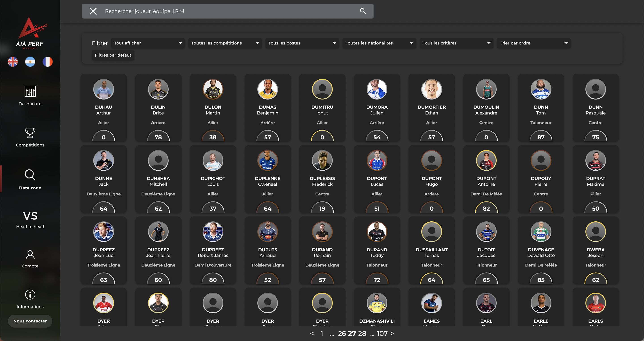Open Dulon Martin's player photo
This screenshot has height=341, width=644.
tap(213, 89)
